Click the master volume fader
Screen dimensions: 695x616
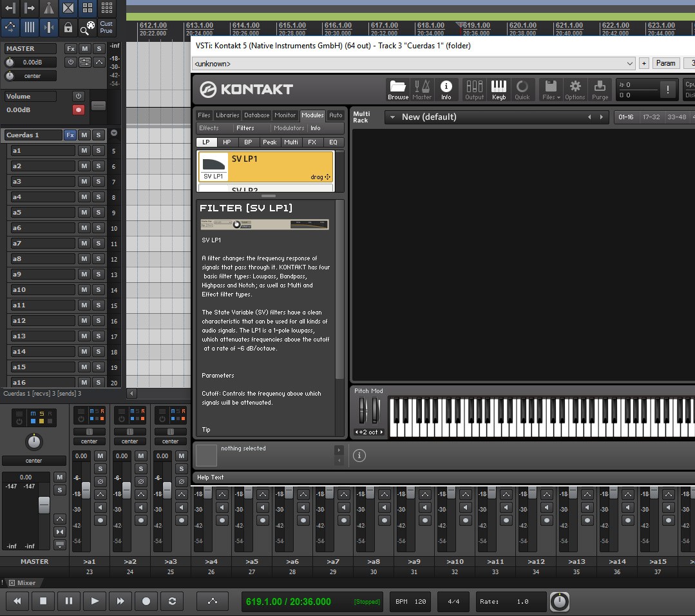(x=44, y=505)
